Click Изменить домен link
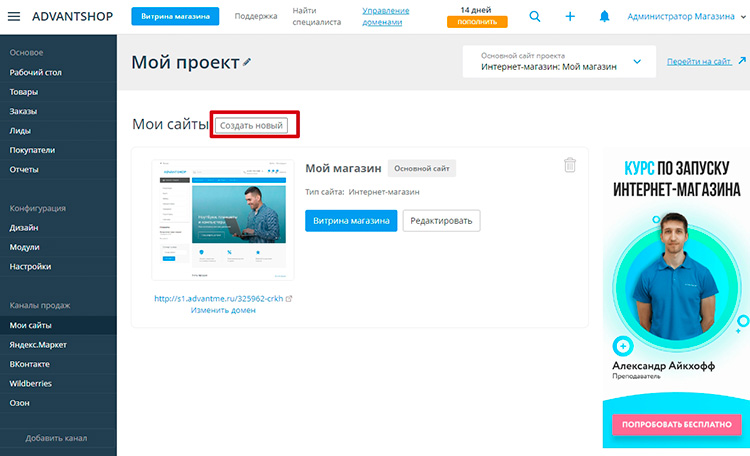The width and height of the screenshot is (750, 456). coord(223,310)
